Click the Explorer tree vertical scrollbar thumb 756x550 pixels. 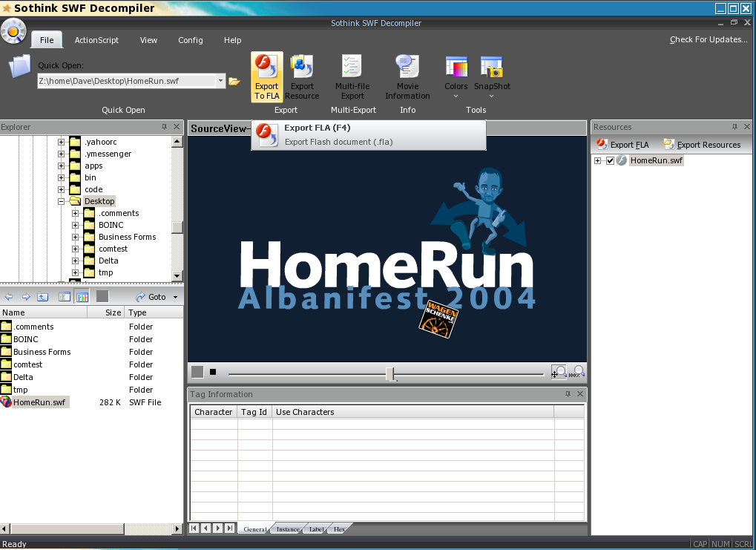(x=177, y=227)
